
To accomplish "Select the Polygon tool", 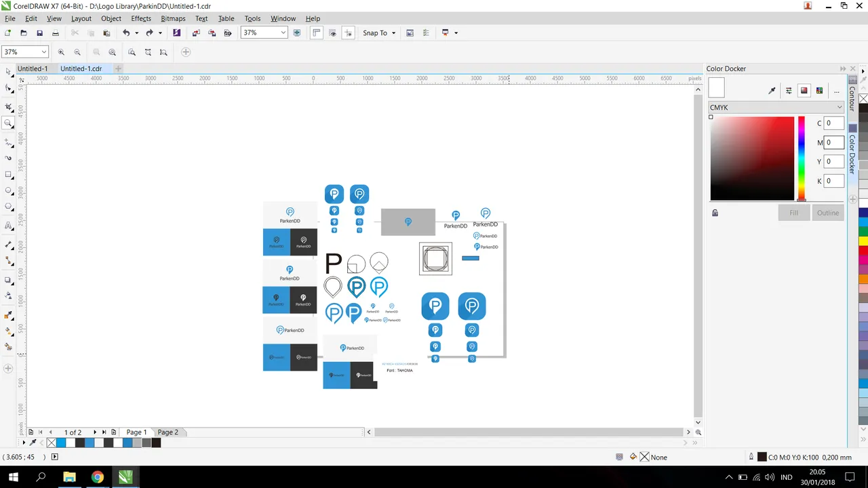I will (8, 207).
